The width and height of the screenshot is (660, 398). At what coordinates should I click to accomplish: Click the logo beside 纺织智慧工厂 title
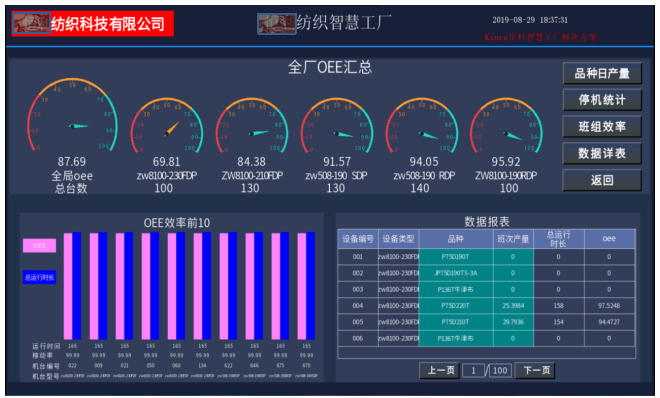pos(277,24)
